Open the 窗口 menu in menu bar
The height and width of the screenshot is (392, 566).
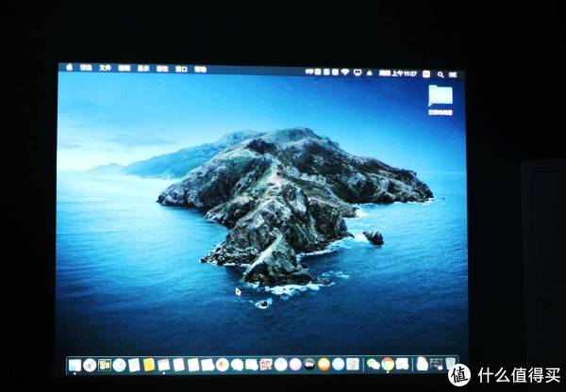pyautogui.click(x=181, y=69)
